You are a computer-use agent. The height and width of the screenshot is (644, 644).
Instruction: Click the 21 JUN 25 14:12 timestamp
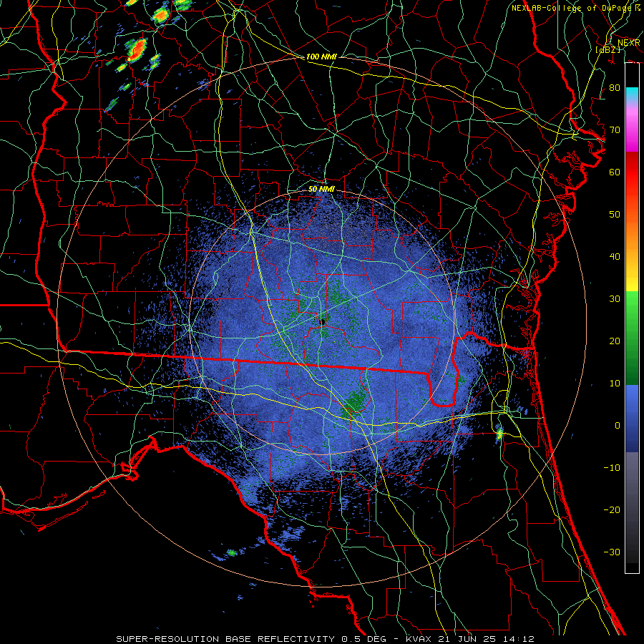click(485, 639)
